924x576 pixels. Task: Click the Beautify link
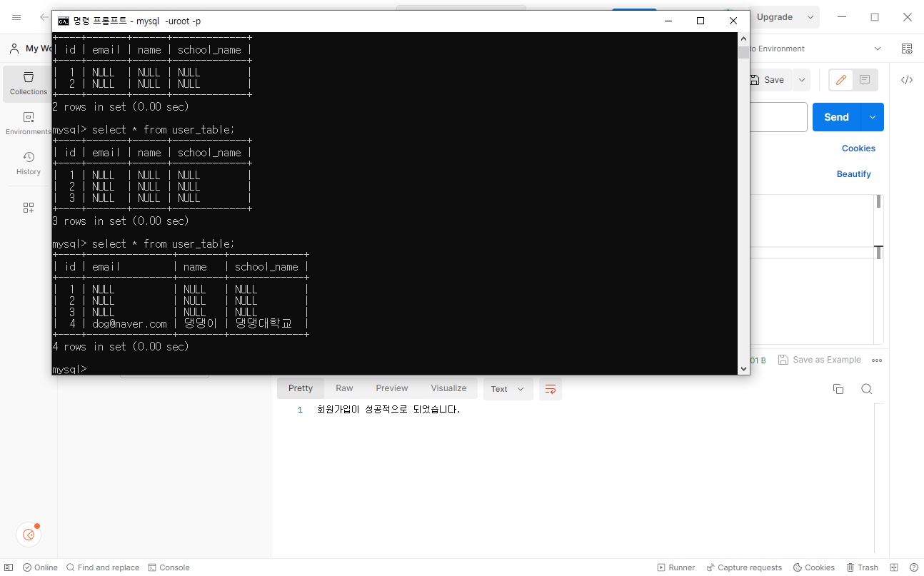[x=854, y=174]
